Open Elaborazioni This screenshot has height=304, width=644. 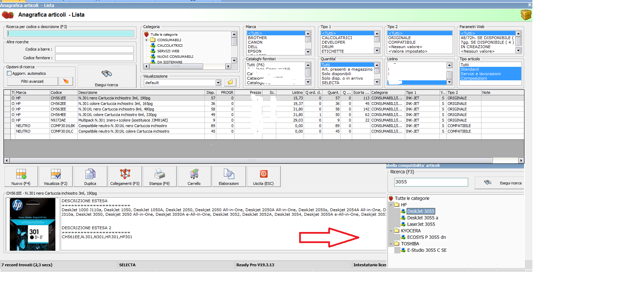(229, 177)
